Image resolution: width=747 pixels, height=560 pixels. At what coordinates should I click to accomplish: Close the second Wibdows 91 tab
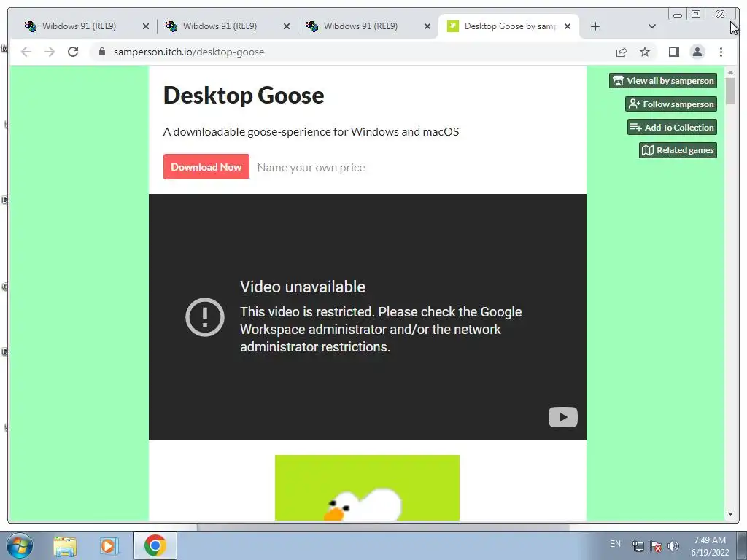(x=286, y=26)
